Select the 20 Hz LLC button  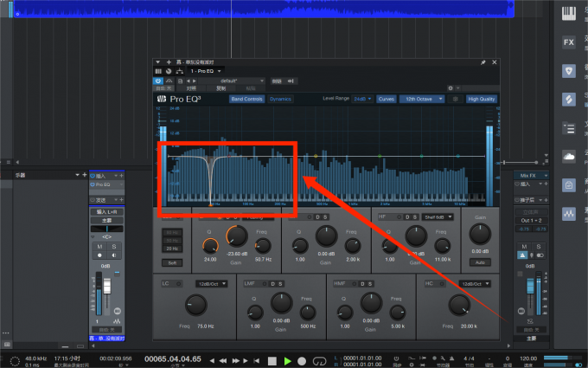click(x=172, y=249)
